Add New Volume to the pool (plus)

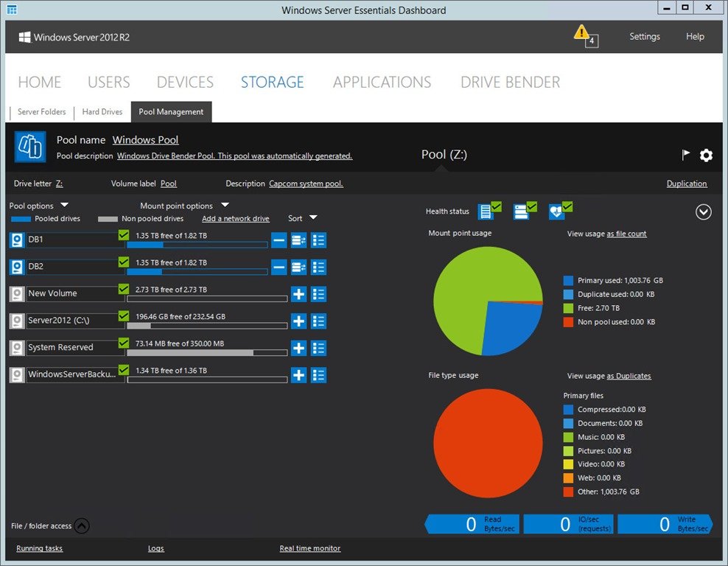(298, 294)
